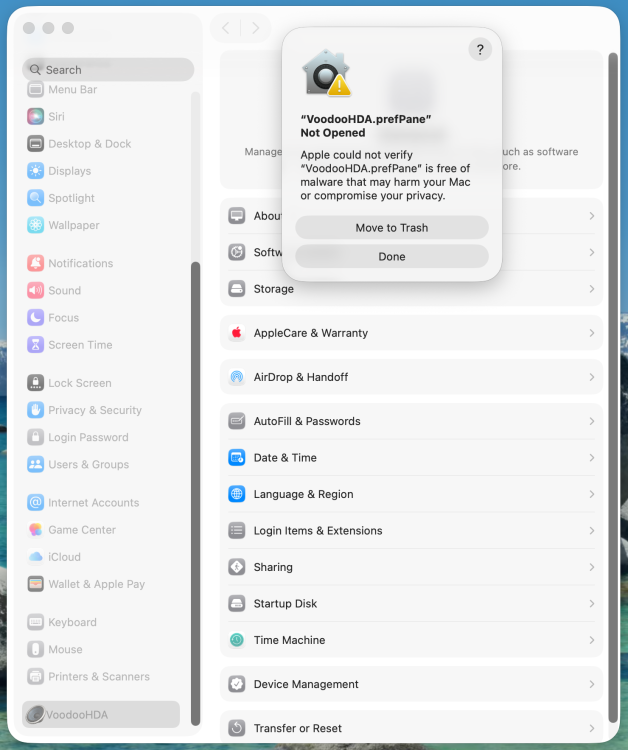Click the Language & Region globe icon
This screenshot has width=628, height=750.
[236, 494]
